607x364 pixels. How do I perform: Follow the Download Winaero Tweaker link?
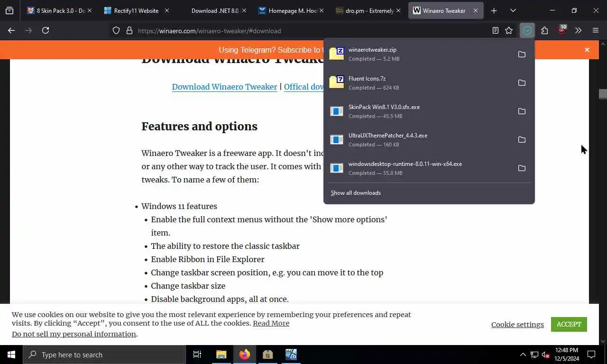[x=224, y=87]
